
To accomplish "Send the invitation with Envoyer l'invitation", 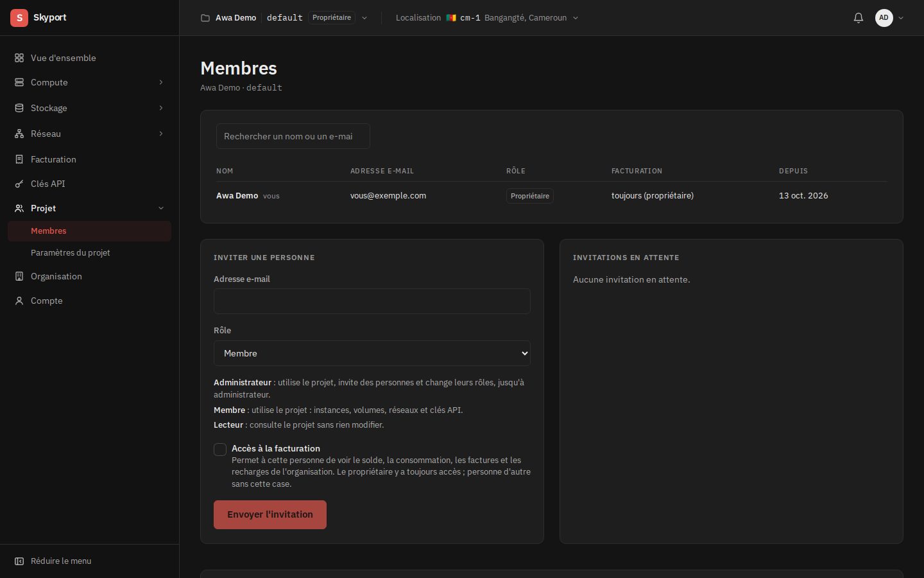I will (270, 514).
